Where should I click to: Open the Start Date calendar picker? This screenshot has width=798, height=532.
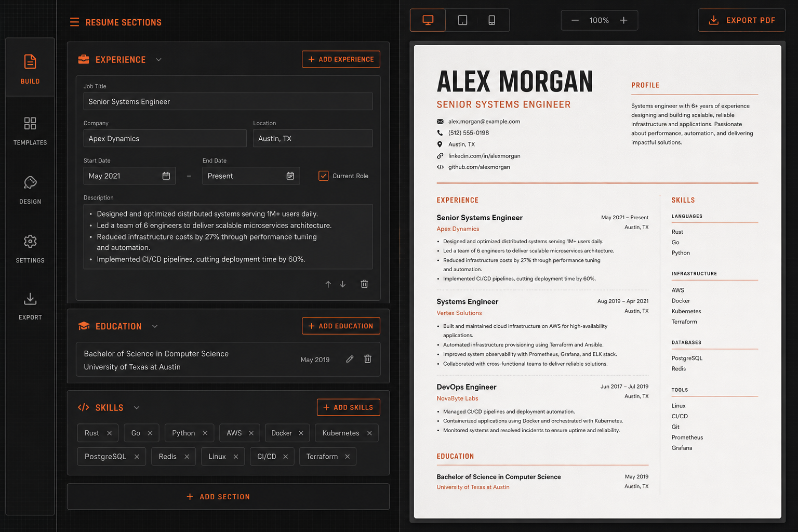click(x=166, y=176)
